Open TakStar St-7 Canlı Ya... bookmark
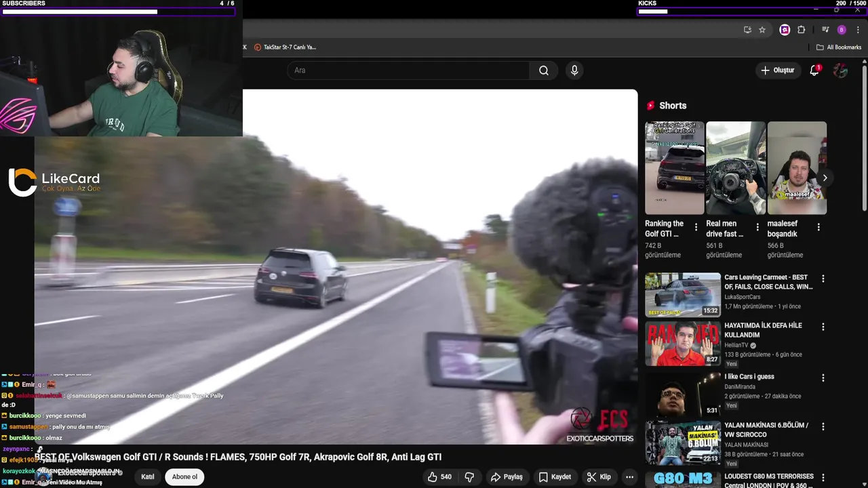Image resolution: width=868 pixels, height=488 pixels. pos(285,47)
